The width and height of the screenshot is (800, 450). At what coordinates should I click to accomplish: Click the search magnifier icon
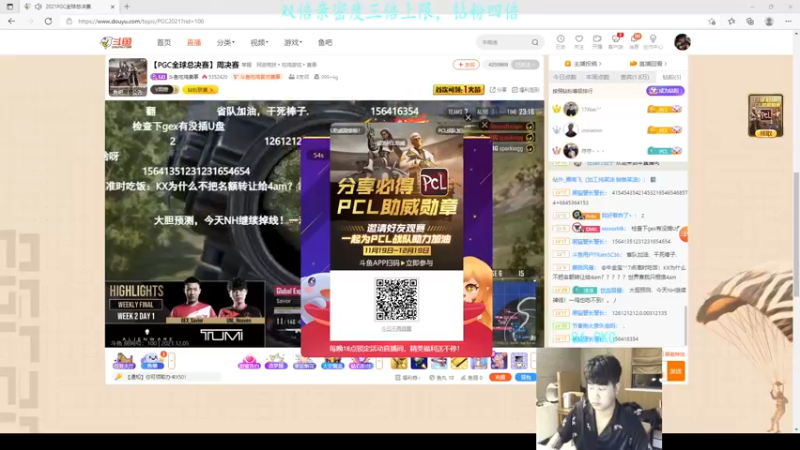[x=535, y=42]
